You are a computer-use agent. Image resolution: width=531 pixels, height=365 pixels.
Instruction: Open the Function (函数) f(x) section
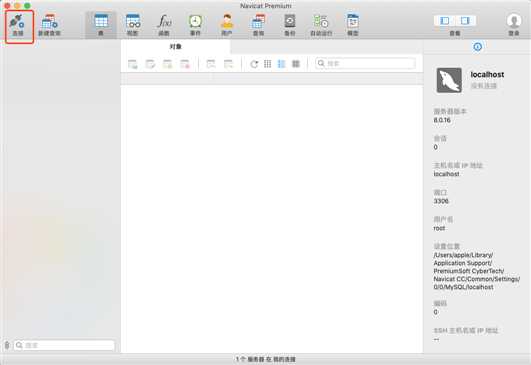point(164,26)
